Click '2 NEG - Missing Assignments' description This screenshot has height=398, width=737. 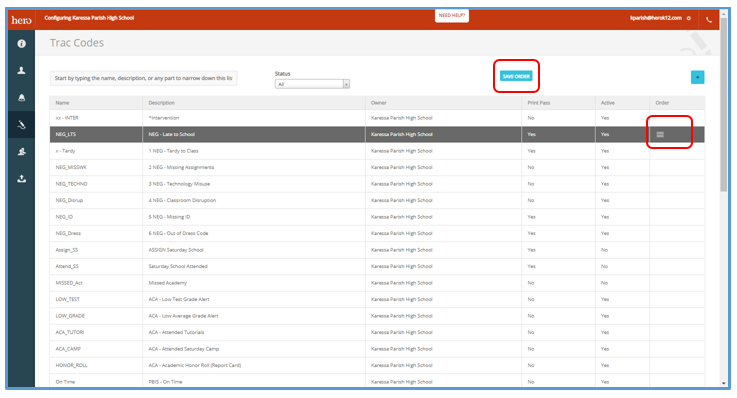181,167
